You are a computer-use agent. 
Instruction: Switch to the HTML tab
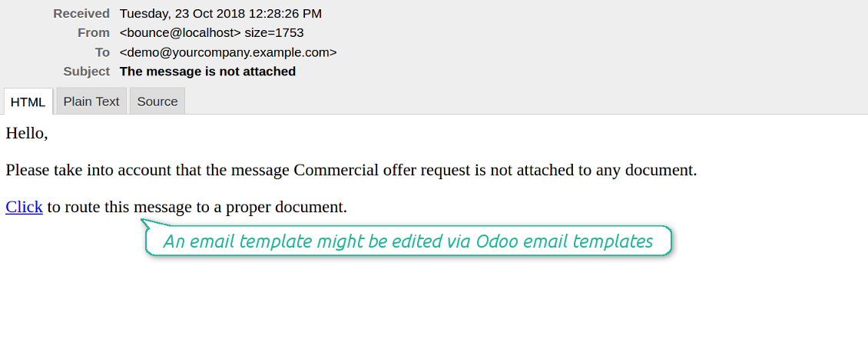pyautogui.click(x=28, y=102)
